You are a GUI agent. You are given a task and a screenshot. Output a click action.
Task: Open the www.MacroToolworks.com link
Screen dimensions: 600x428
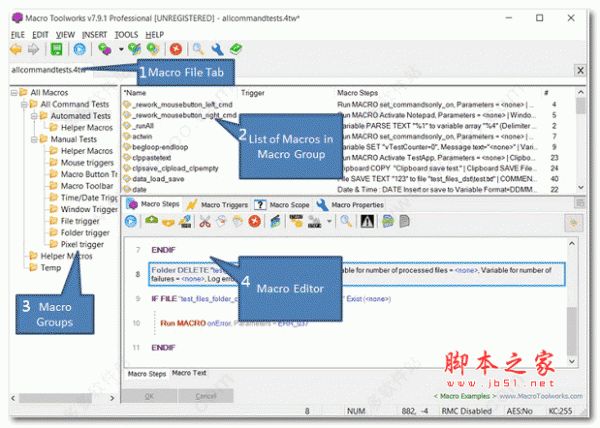click(541, 396)
